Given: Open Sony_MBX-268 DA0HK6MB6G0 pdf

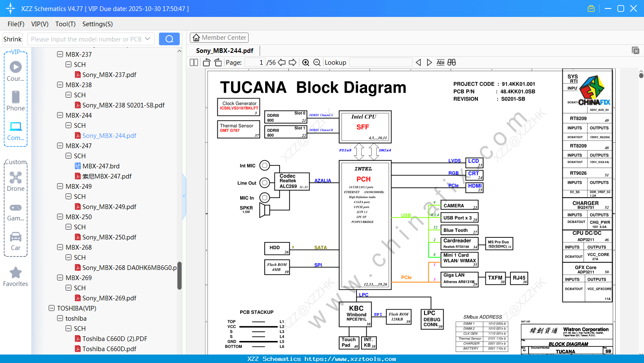Looking at the screenshot, I should 126,268.
